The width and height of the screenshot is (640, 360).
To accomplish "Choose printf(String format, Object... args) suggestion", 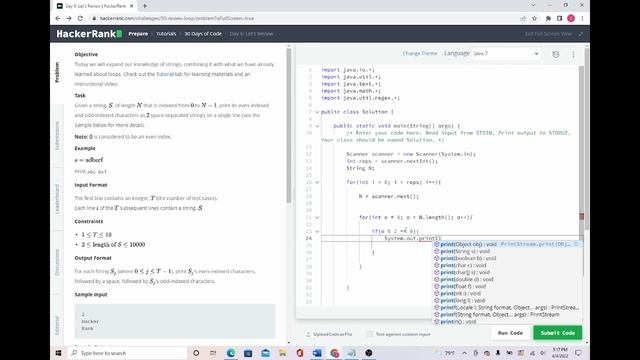I will click(x=507, y=315).
